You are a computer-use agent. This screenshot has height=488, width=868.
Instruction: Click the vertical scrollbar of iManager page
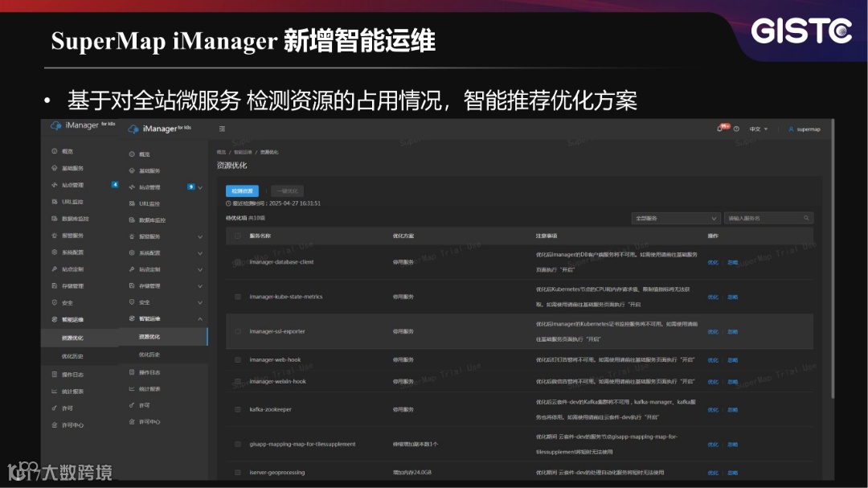832,259
